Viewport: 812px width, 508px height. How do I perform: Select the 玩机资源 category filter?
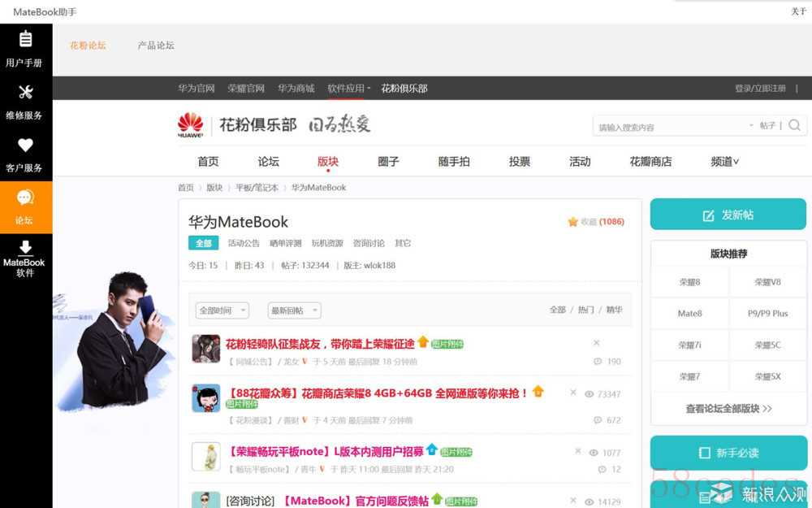(x=327, y=243)
